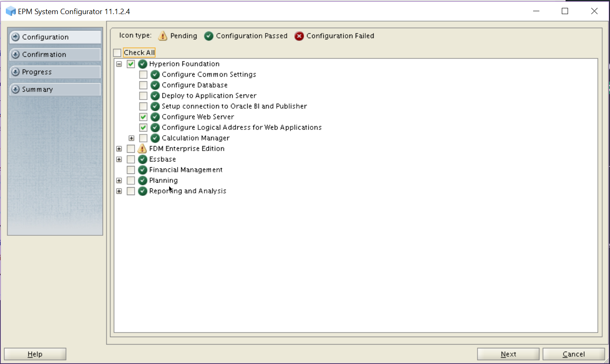The width and height of the screenshot is (610, 364).
Task: Select the Essbase label
Action: (x=162, y=159)
